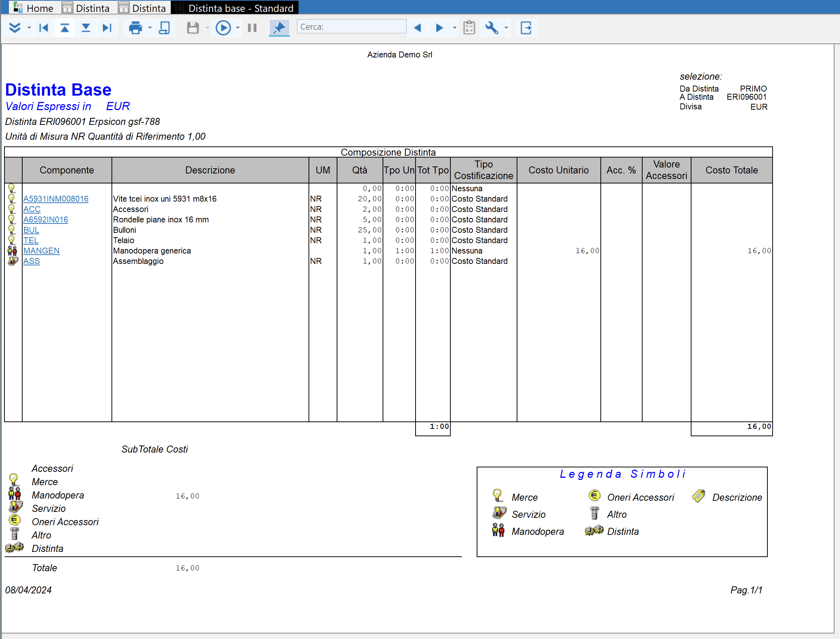Click Altro bolt icon in legend
The width and height of the screenshot is (840, 639).
point(595,513)
